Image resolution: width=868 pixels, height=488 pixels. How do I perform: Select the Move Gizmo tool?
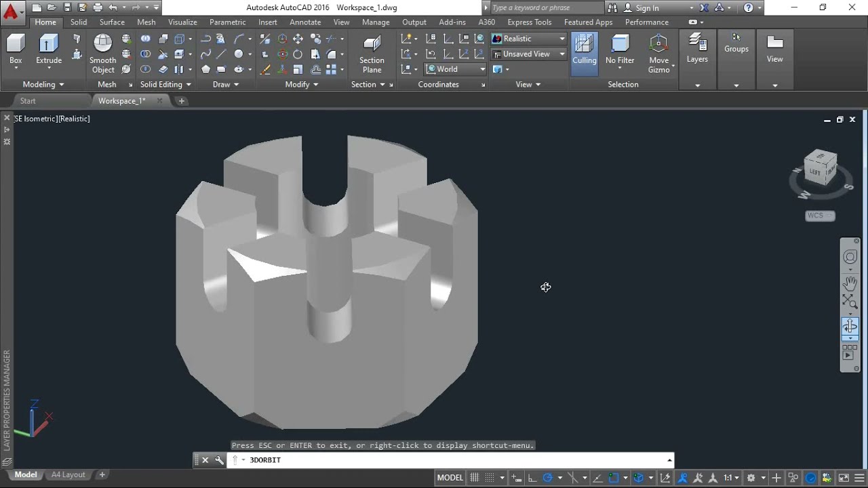[658, 54]
